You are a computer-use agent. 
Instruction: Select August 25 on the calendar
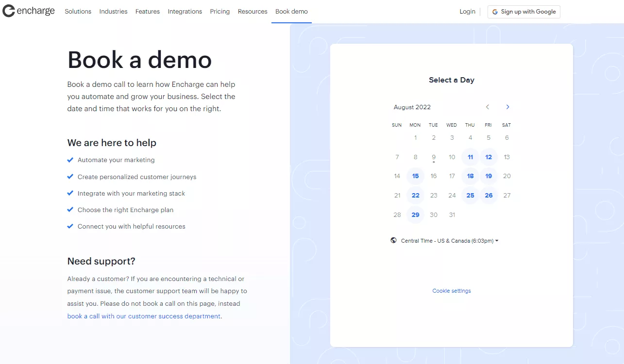(x=470, y=196)
